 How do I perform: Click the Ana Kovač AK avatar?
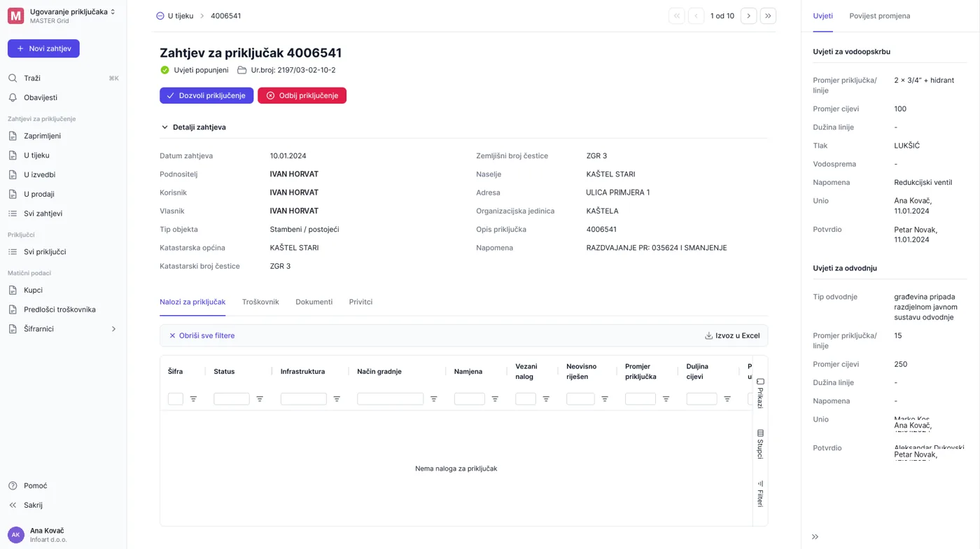15,534
